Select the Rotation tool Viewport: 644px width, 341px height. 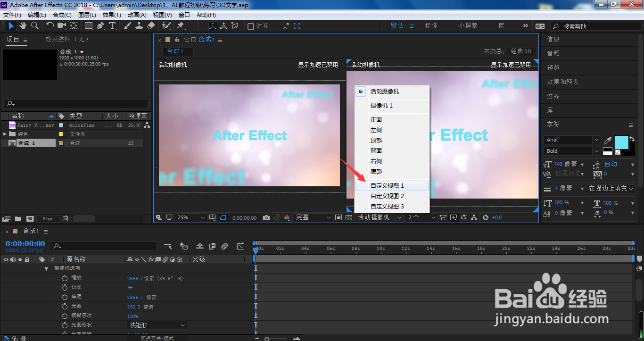tap(50, 25)
